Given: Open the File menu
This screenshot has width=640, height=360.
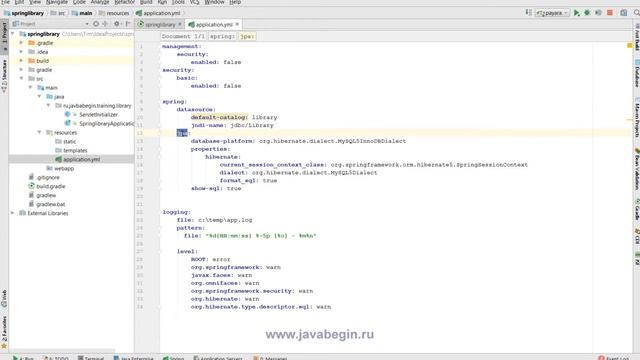Looking at the screenshot, I should click(x=5, y=2).
